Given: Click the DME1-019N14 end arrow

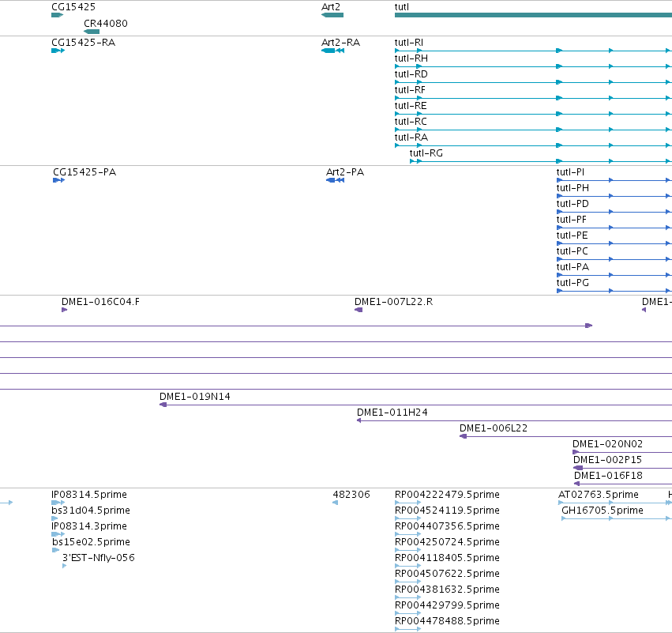Looking at the screenshot, I should [163, 405].
